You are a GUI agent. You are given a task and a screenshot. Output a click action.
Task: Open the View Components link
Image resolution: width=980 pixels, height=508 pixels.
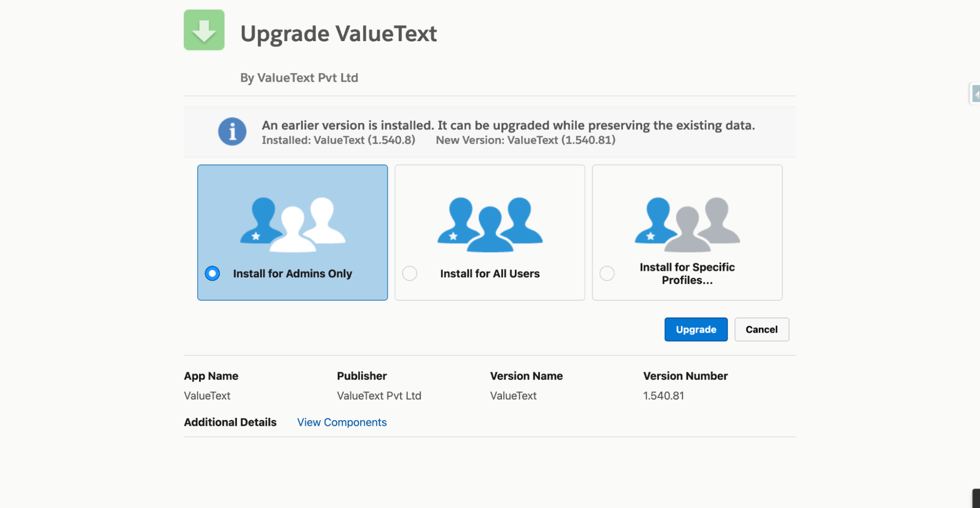(x=342, y=422)
